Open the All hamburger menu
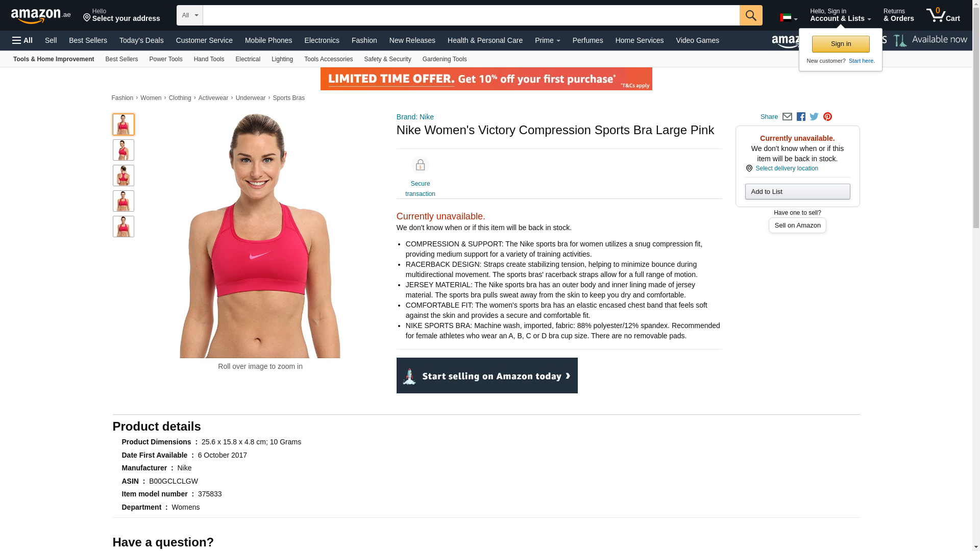 click(x=22, y=40)
